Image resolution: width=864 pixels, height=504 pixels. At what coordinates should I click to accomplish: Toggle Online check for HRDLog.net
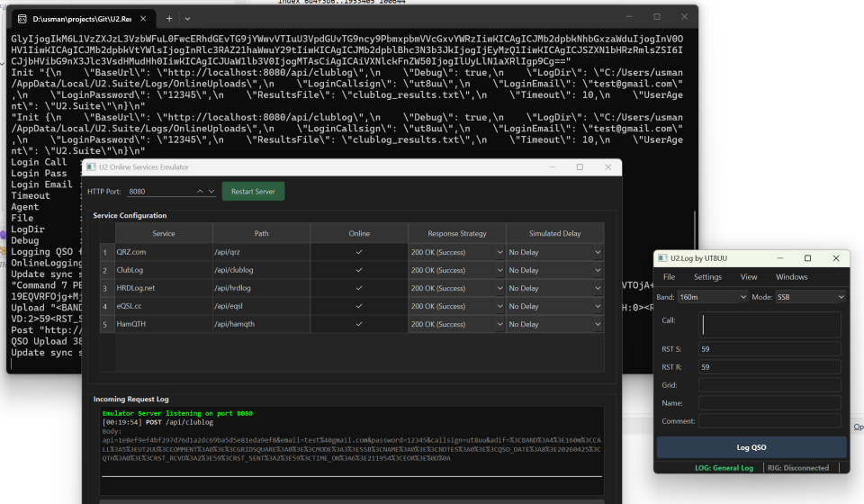point(359,288)
